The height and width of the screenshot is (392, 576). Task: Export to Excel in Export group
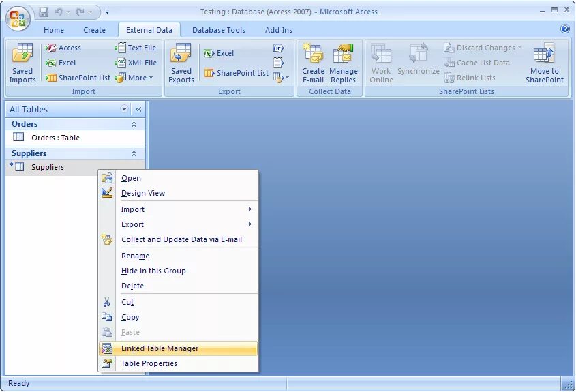tap(219, 53)
